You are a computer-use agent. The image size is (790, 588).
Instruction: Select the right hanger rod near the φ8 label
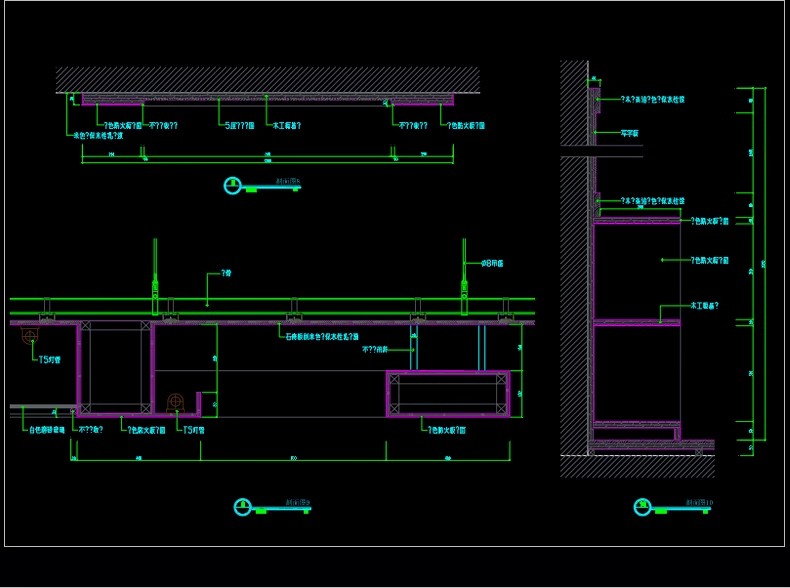(464, 264)
